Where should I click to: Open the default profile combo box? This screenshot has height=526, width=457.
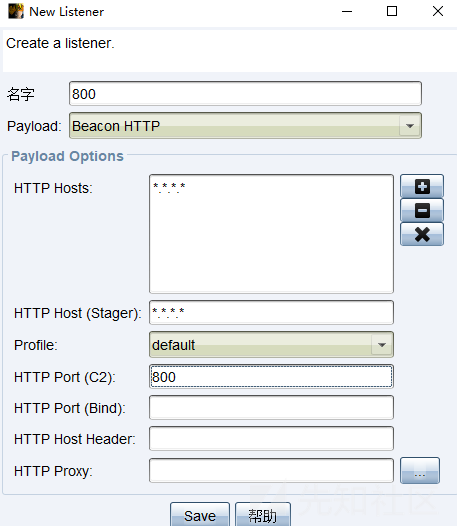pos(271,345)
